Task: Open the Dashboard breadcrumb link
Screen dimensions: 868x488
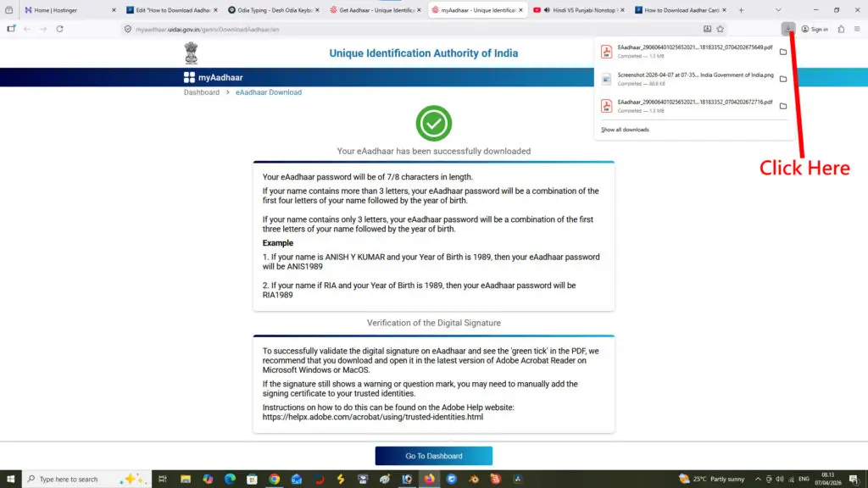Action: tap(202, 92)
